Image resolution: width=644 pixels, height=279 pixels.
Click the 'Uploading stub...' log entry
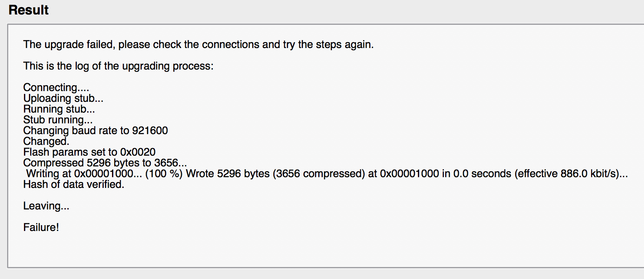coord(63,98)
